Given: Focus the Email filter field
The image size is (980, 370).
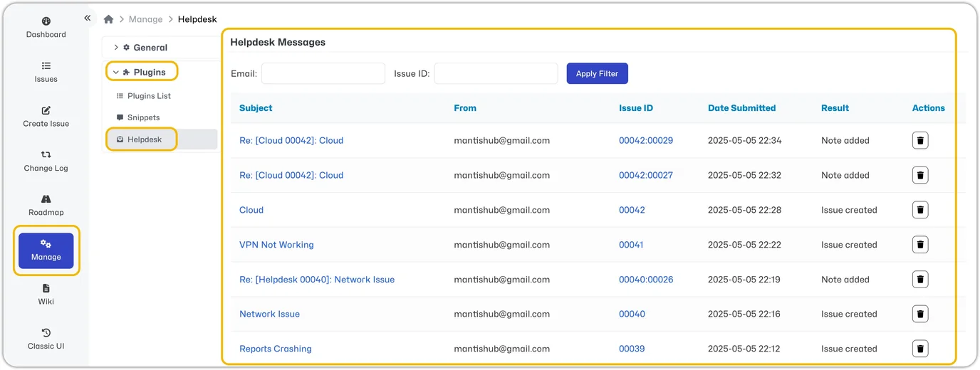Looking at the screenshot, I should coord(323,73).
